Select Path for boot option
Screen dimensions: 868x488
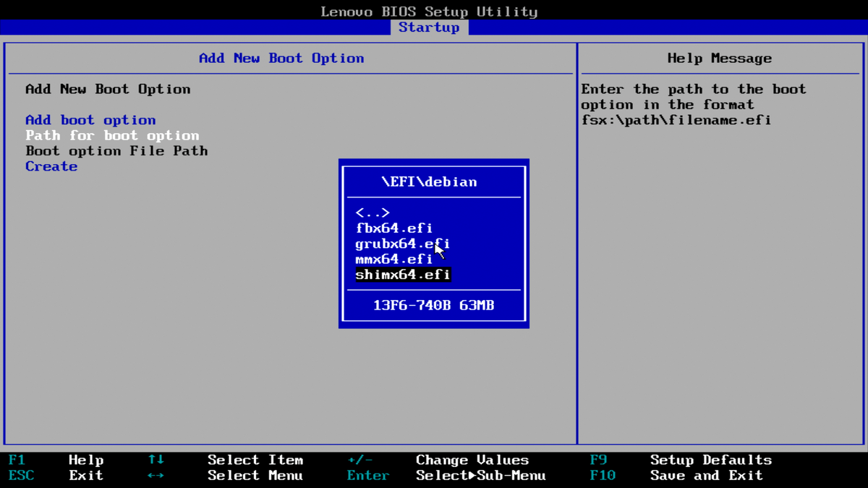112,135
